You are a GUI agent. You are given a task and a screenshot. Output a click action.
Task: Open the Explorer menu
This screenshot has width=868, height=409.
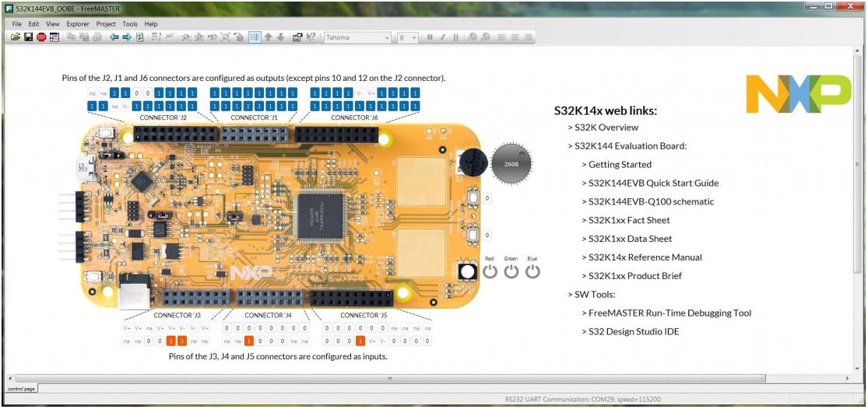78,24
